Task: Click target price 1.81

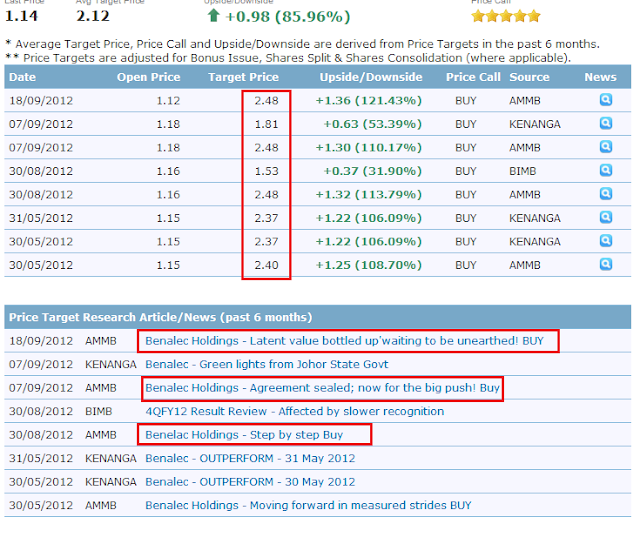Action: pos(266,124)
